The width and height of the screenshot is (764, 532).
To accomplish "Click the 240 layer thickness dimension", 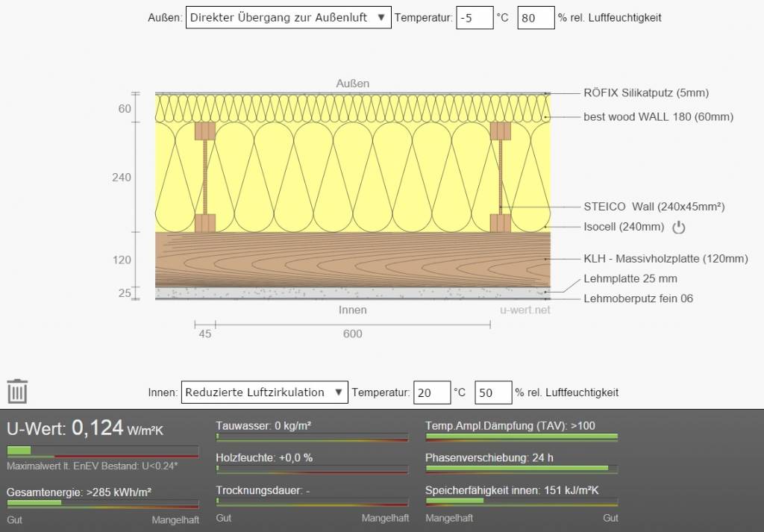I will point(122,177).
